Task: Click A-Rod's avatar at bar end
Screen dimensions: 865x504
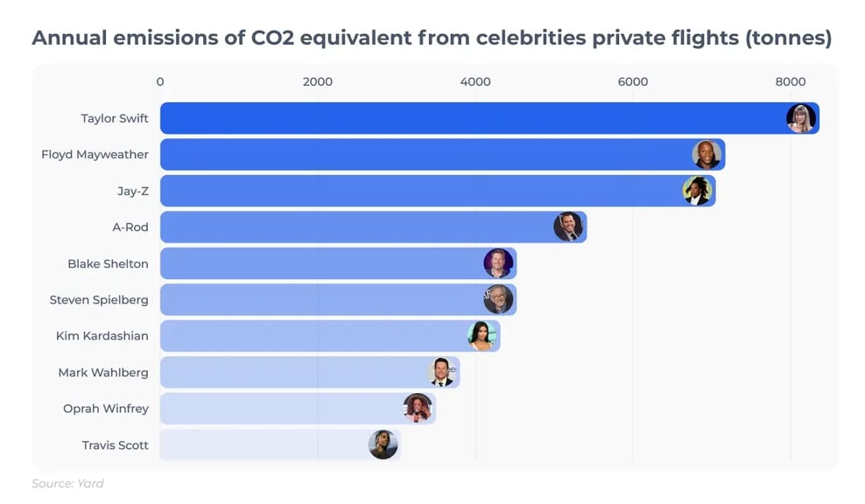Action: [568, 227]
